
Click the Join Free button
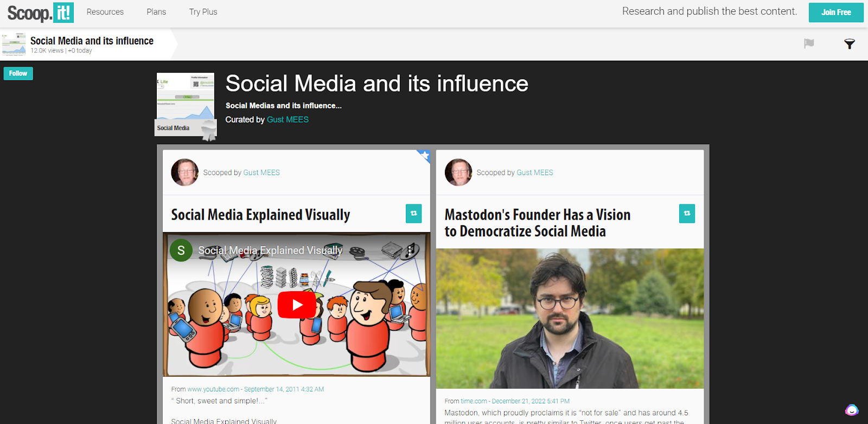tap(836, 12)
